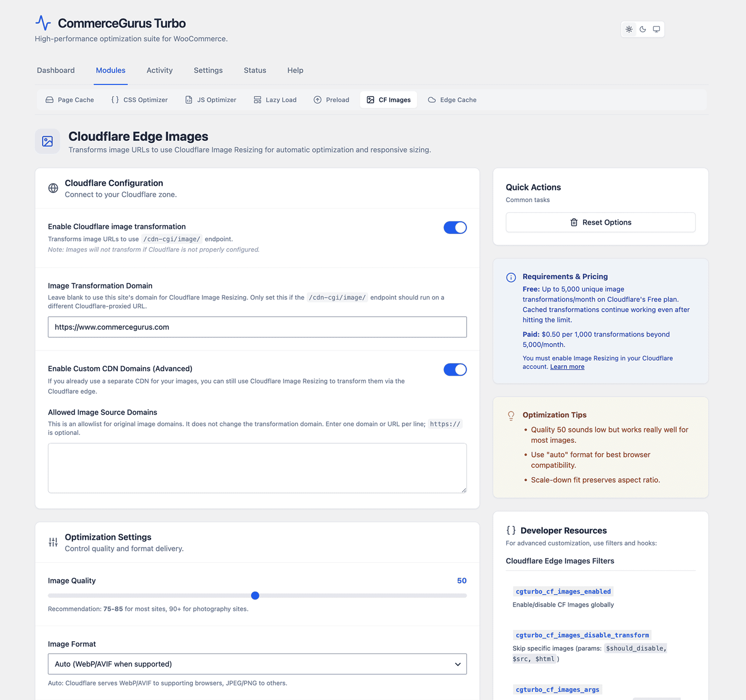This screenshot has width=746, height=700.
Task: Open the Dashboard tab
Action: [56, 70]
